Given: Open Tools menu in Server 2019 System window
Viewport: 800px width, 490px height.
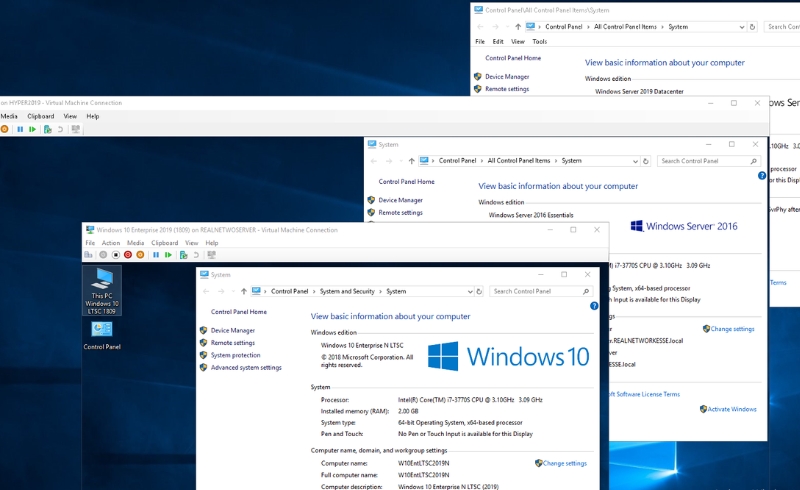Looking at the screenshot, I should coord(539,42).
